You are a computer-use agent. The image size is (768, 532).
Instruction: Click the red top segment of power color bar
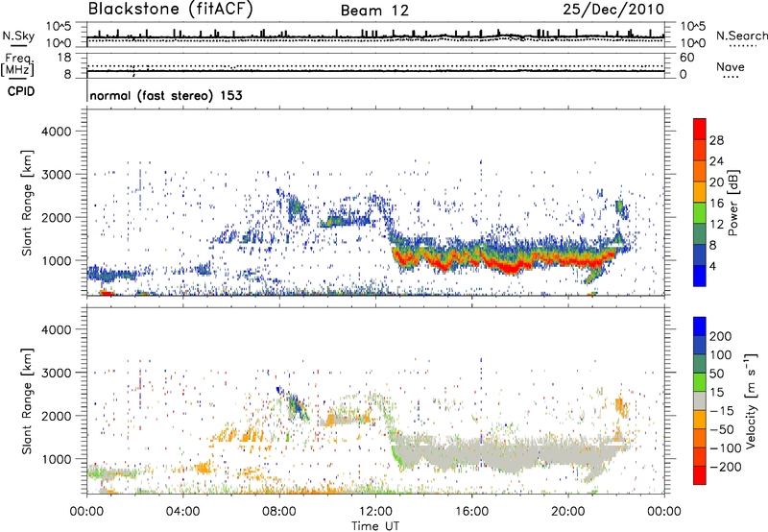click(700, 129)
